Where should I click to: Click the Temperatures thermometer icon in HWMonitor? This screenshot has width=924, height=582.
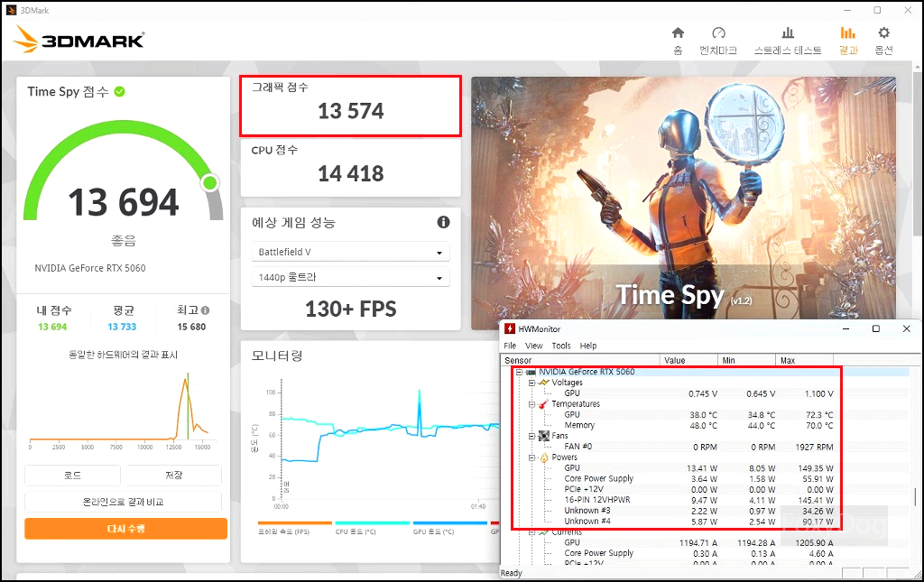(x=543, y=404)
